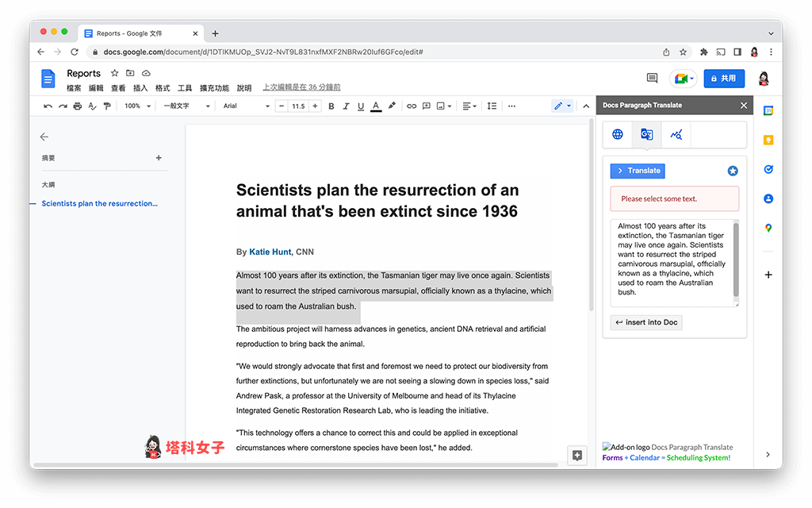The height and width of the screenshot is (508, 812).
Task: Open comment history icon in header
Action: pos(652,79)
